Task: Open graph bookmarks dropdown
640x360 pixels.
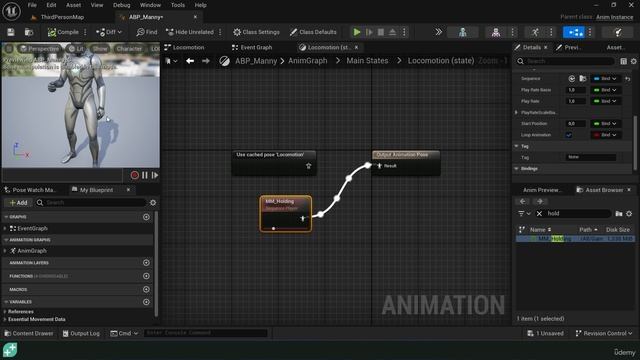Action: [171, 61]
